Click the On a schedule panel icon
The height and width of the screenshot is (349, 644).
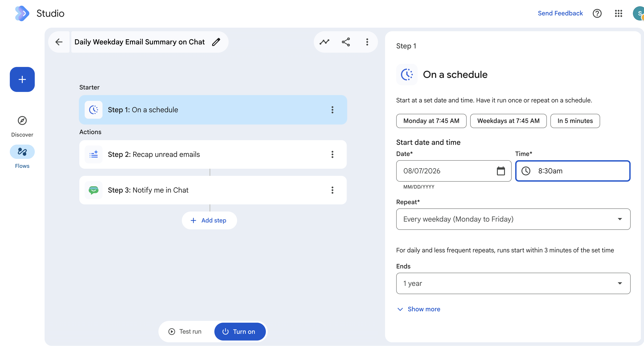407,74
